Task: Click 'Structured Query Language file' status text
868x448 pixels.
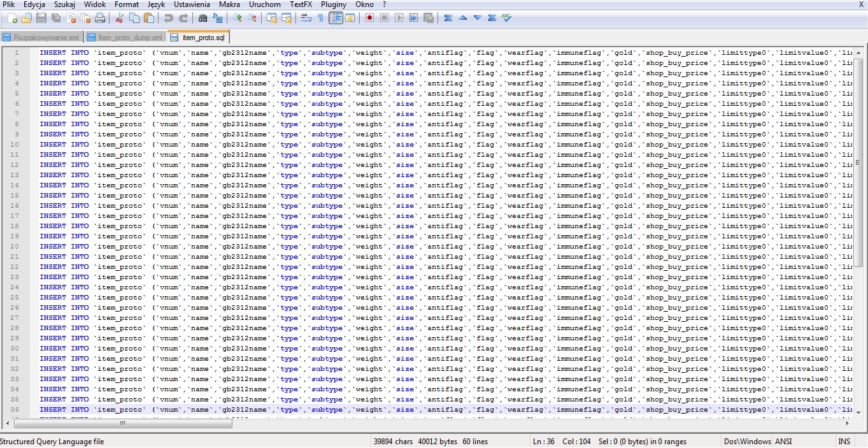Action: 52,441
